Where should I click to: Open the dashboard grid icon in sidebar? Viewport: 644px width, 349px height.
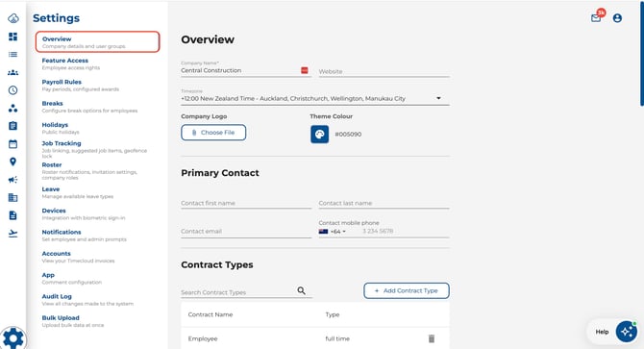click(x=13, y=37)
